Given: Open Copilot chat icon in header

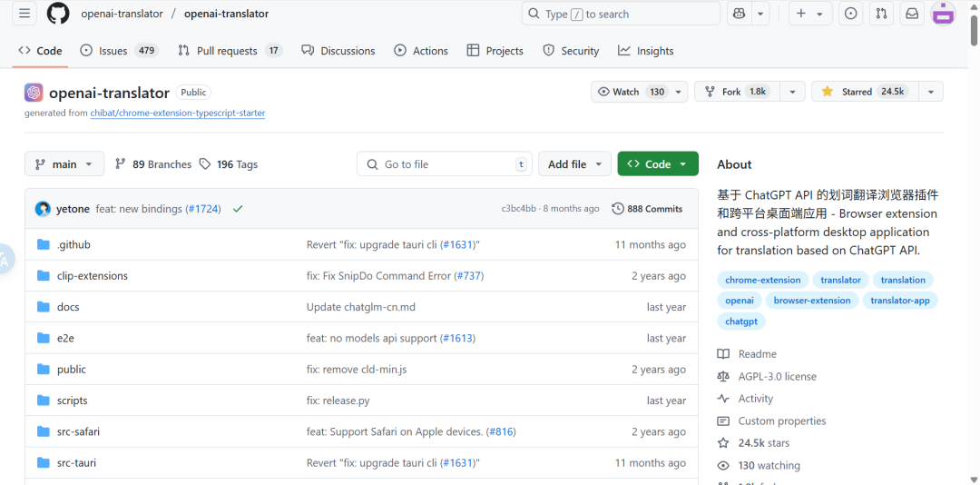Looking at the screenshot, I should click(x=739, y=14).
